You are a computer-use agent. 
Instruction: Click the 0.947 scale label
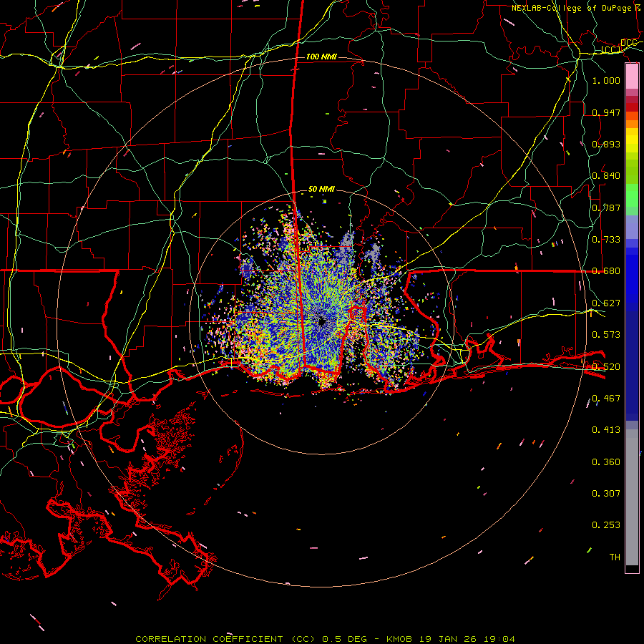(x=606, y=112)
